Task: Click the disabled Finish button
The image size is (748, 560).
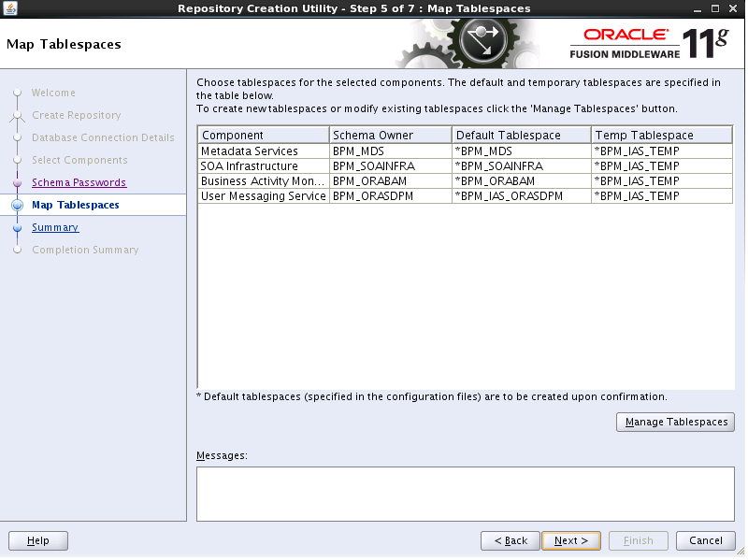Action: (x=640, y=542)
